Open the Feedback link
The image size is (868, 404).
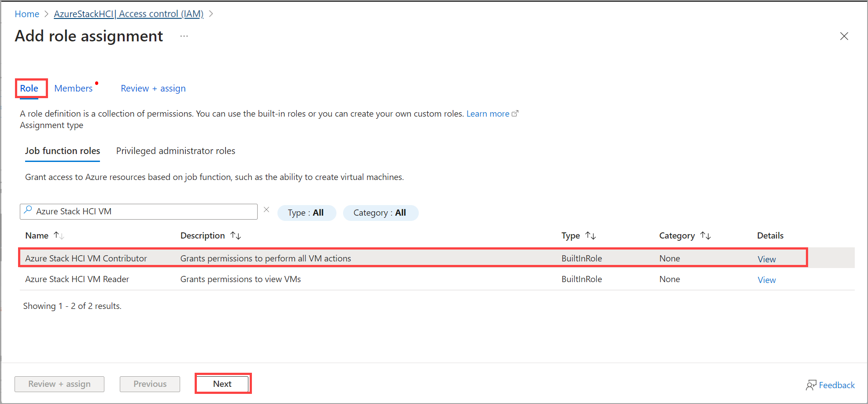[x=837, y=385]
